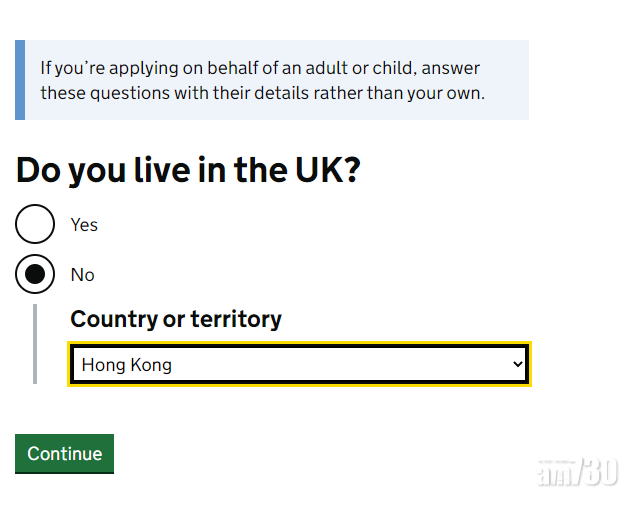Click the "If you're applying on behalf" text line
This screenshot has height=505, width=639.
coord(260,69)
